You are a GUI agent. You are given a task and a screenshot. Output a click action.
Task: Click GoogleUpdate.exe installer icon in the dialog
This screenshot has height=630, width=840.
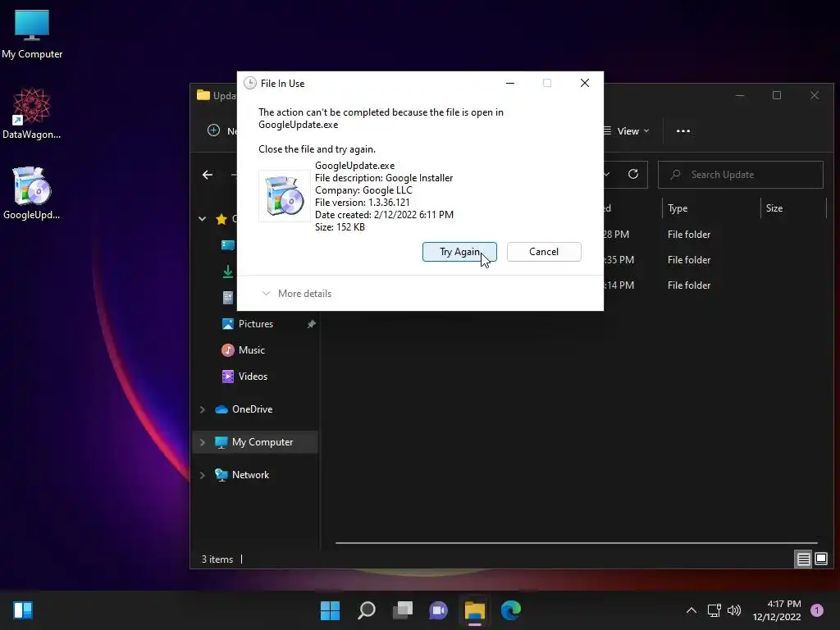285,196
